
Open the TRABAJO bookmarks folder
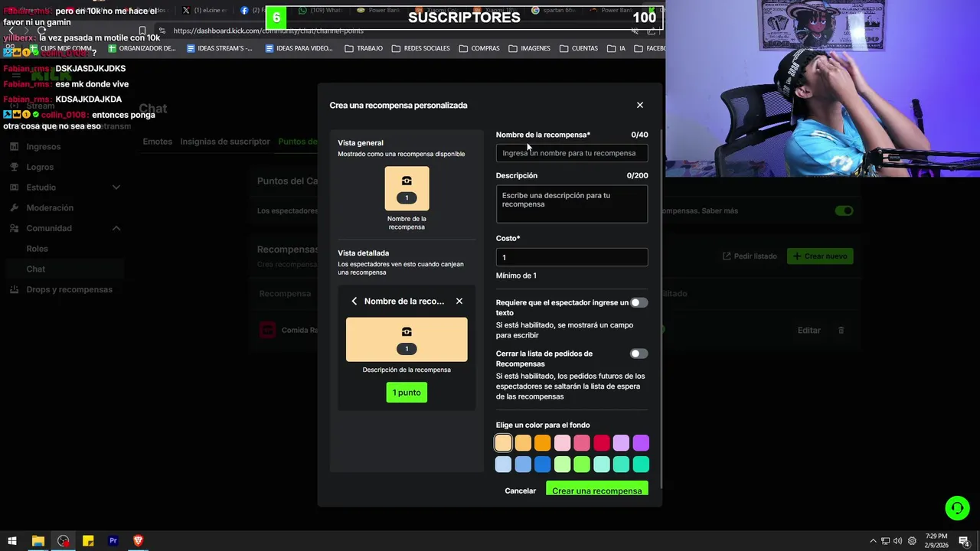(364, 48)
